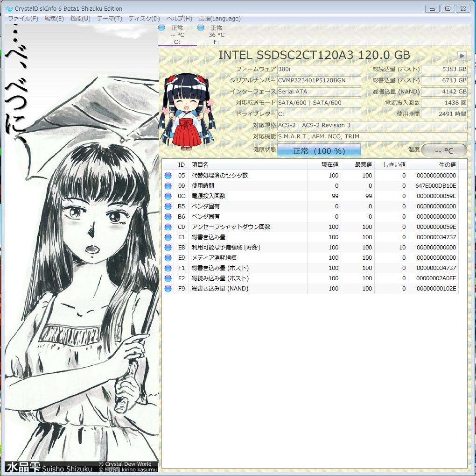This screenshot has width=476, height=476.
Task: Open the ファイル(F) menu
Action: (x=23, y=19)
